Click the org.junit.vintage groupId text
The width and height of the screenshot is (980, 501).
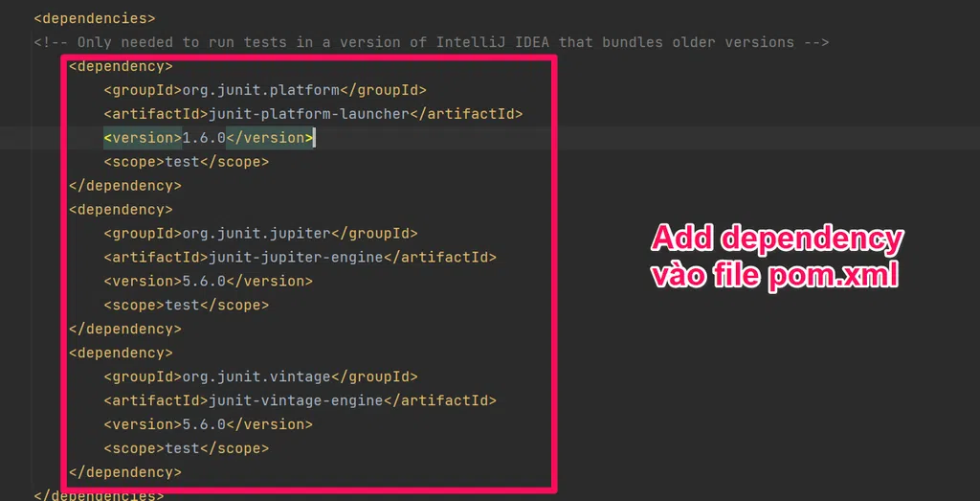[256, 376]
